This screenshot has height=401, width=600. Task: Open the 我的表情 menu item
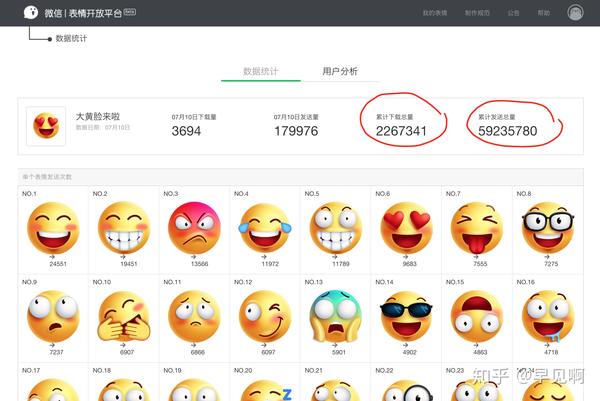(435, 13)
